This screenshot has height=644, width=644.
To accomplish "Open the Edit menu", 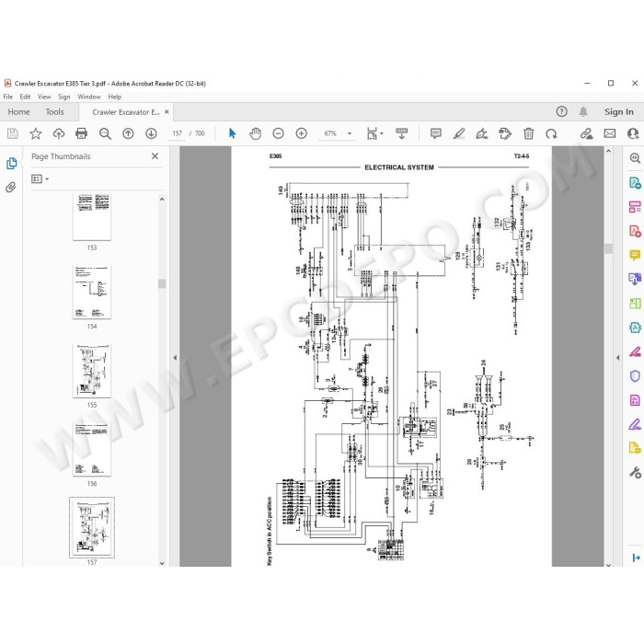I will click(x=25, y=97).
